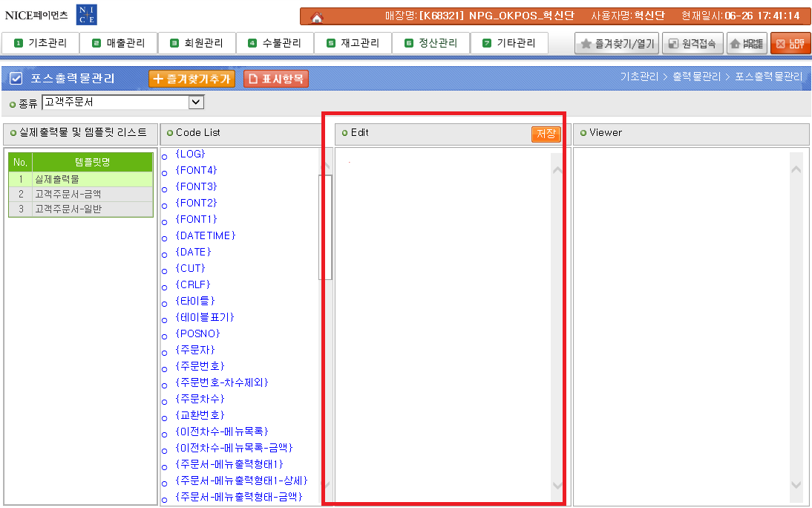812x508 pixels.
Task: Go to HOME PAGE button
Action: [746, 44]
